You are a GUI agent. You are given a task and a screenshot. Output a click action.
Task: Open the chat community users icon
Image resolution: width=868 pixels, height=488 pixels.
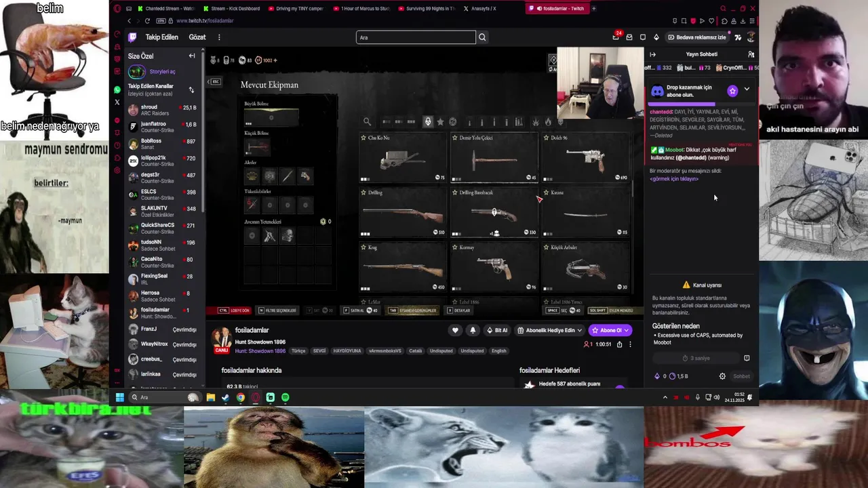coord(751,54)
